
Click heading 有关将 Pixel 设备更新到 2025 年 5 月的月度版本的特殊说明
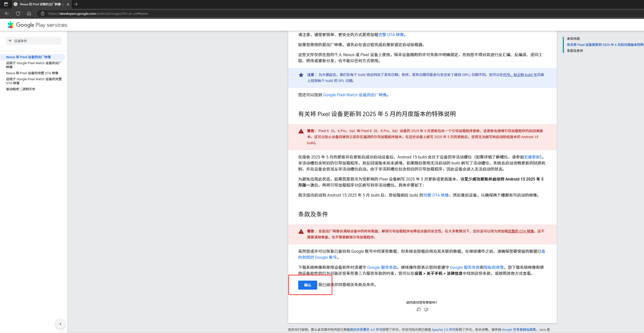click(377, 114)
